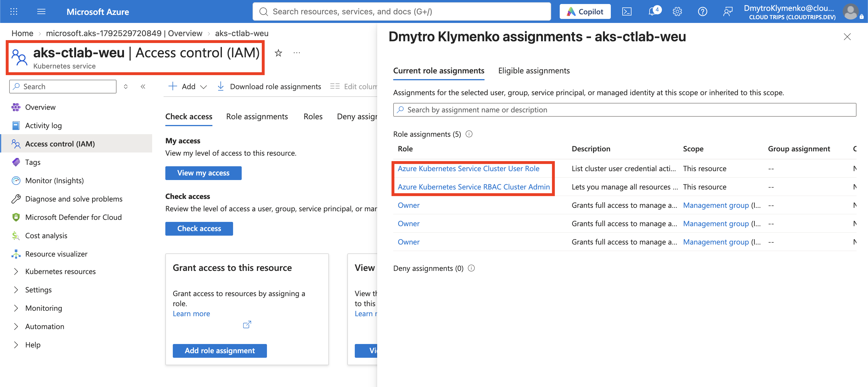868x387 pixels.
Task: Select the Eligible assignments tab
Action: tap(534, 71)
